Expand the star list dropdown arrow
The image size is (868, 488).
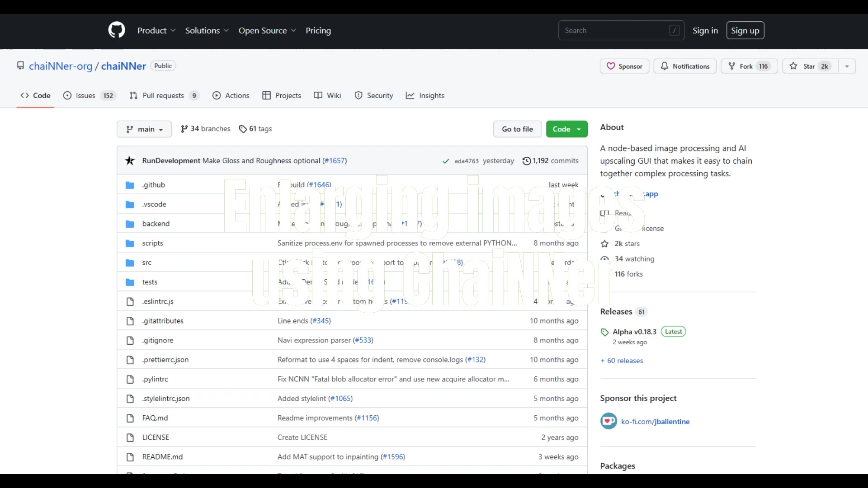[847, 66]
